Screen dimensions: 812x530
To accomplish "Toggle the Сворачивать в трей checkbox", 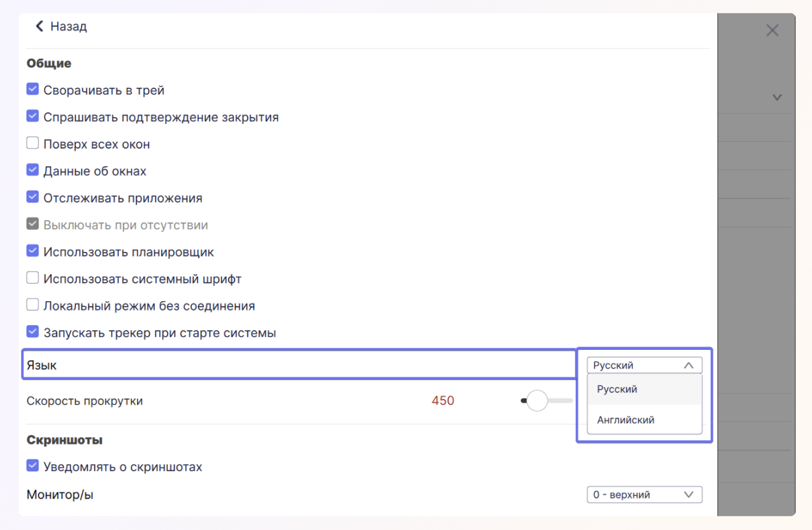I will click(32, 90).
